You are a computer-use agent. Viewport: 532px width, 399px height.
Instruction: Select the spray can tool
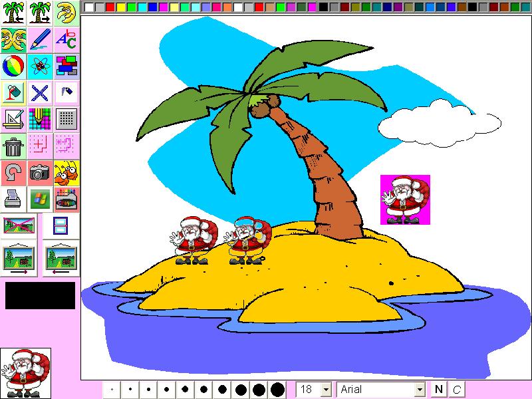tap(66, 92)
